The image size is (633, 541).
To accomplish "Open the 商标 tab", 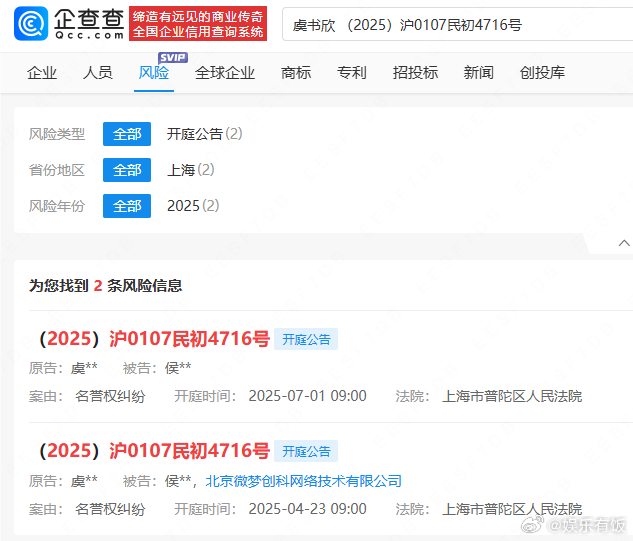I will [296, 73].
